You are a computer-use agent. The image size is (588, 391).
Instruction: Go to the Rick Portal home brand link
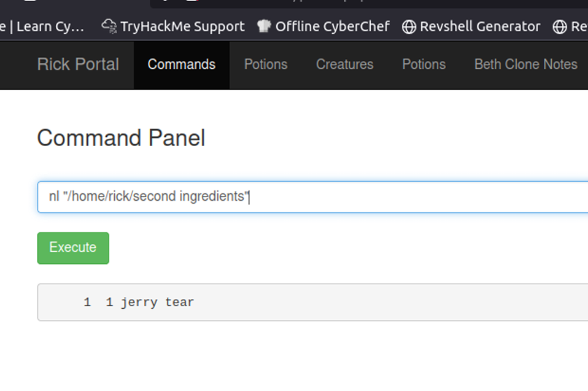pos(78,64)
